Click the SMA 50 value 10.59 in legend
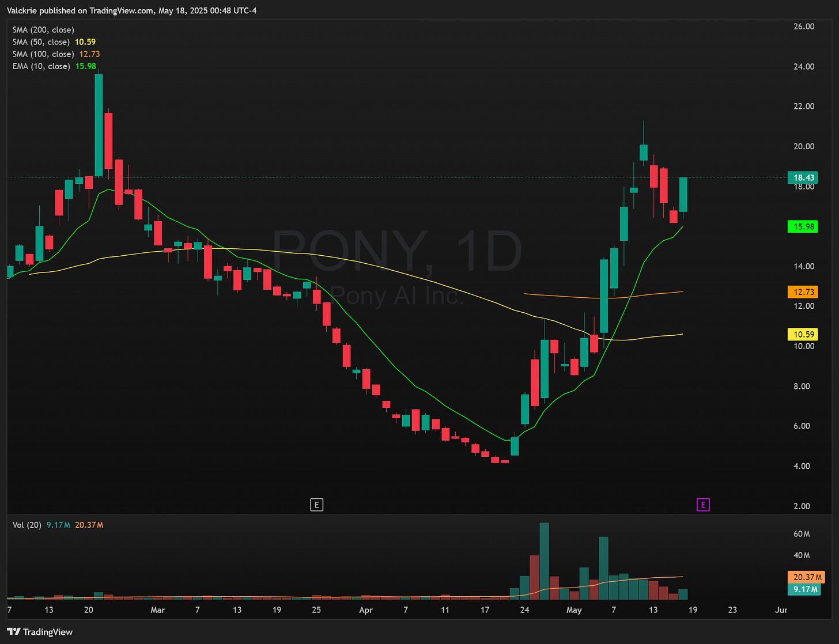Viewport: 839px width, 644px height. (x=85, y=42)
